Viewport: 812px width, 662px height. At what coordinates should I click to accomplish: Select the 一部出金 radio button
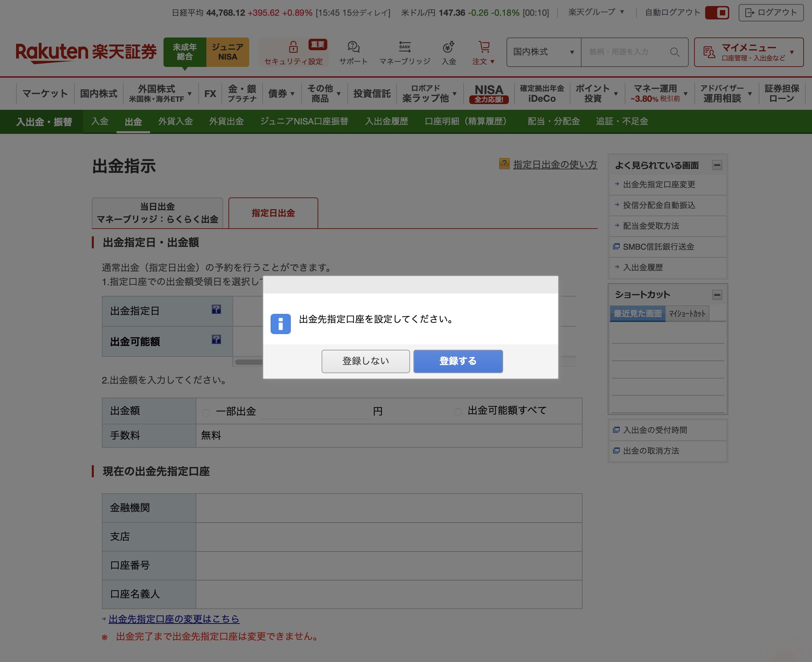[x=206, y=413]
